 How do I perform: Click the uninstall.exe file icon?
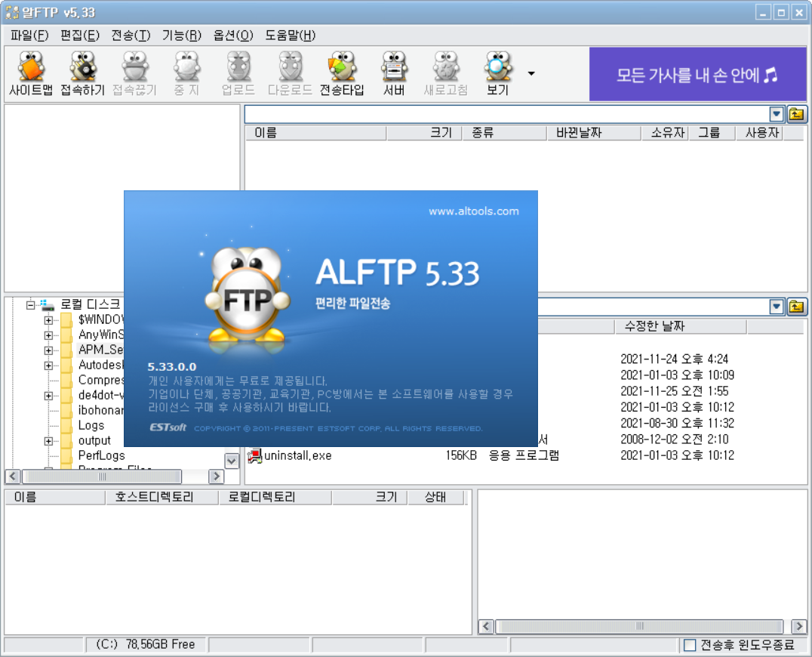click(255, 455)
